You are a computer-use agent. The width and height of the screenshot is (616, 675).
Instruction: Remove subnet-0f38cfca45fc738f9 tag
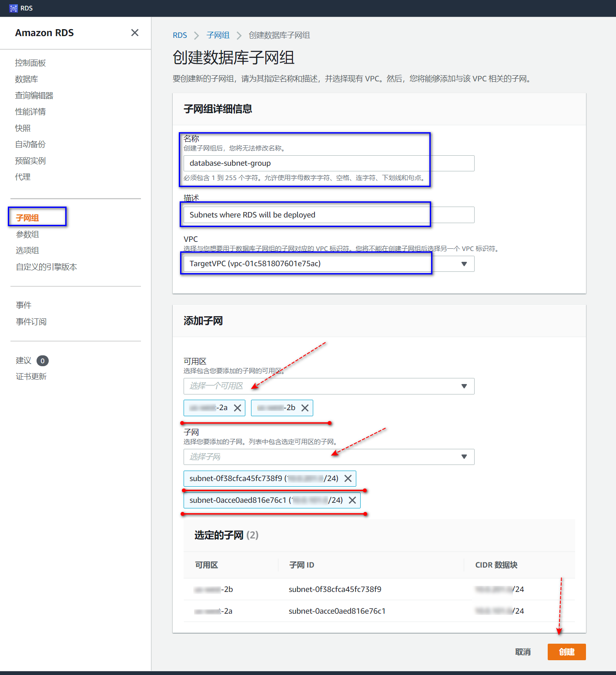coord(348,478)
